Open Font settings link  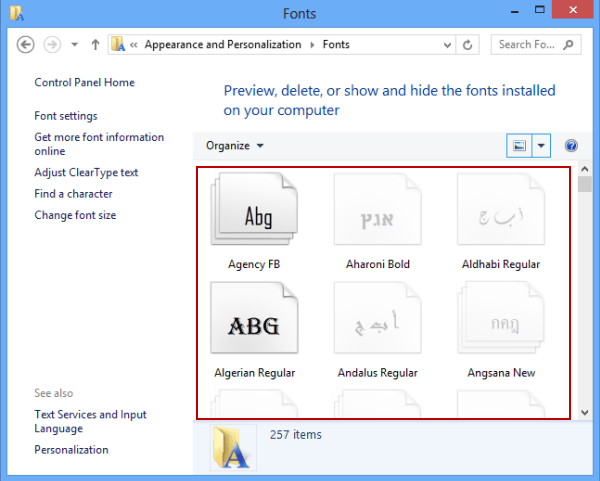[x=66, y=116]
